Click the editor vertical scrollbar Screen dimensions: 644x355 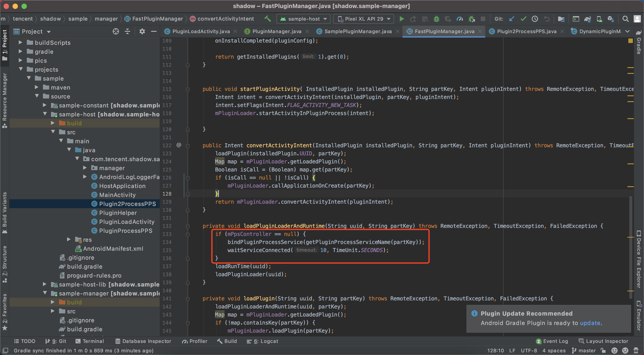(x=631, y=248)
